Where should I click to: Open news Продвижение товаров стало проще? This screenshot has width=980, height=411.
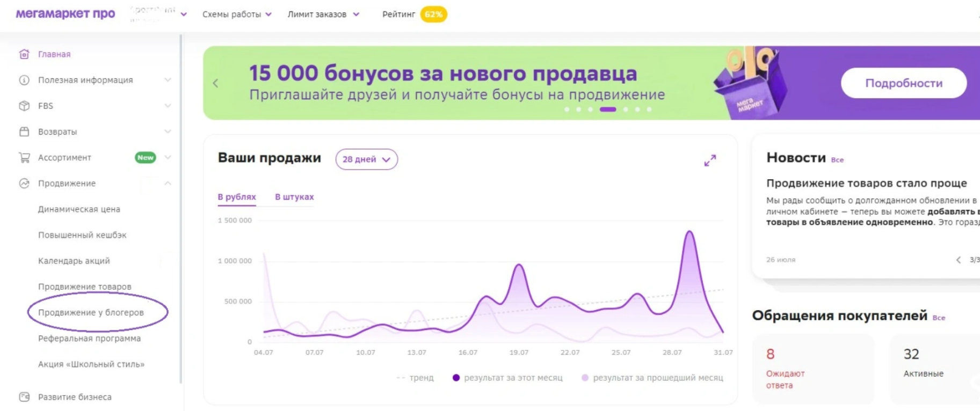(x=867, y=183)
